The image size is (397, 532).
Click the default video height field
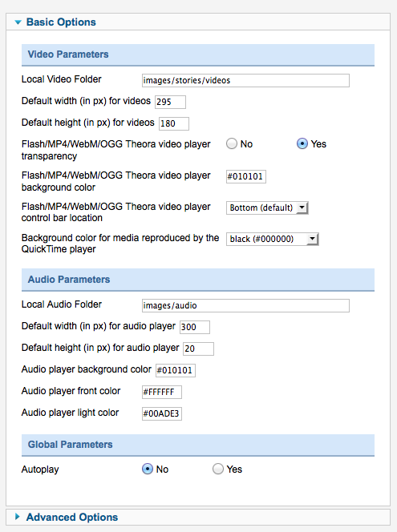point(174,123)
